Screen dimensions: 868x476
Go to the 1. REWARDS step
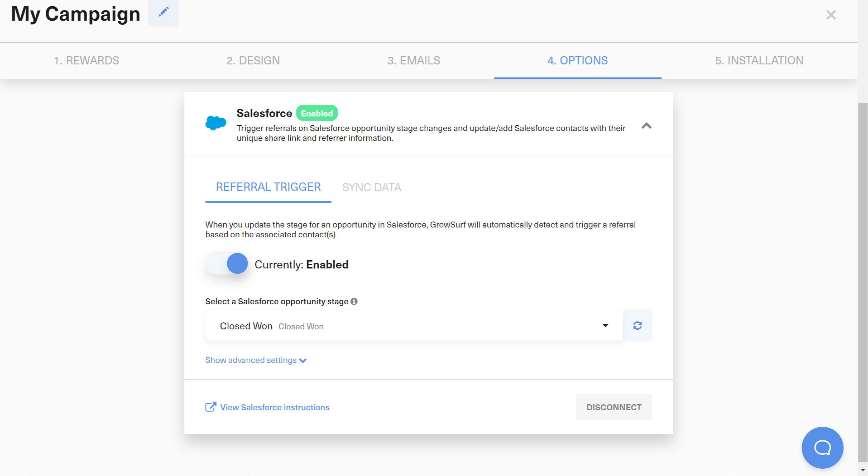[86, 61]
